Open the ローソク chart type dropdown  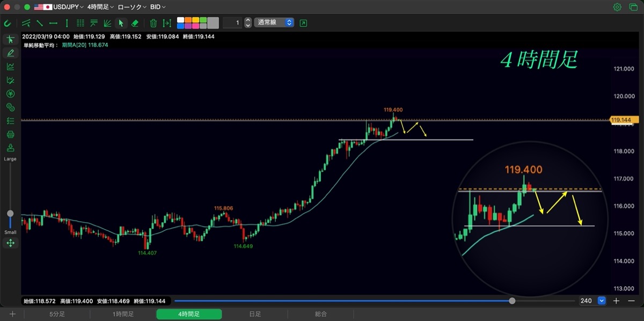pyautogui.click(x=131, y=7)
